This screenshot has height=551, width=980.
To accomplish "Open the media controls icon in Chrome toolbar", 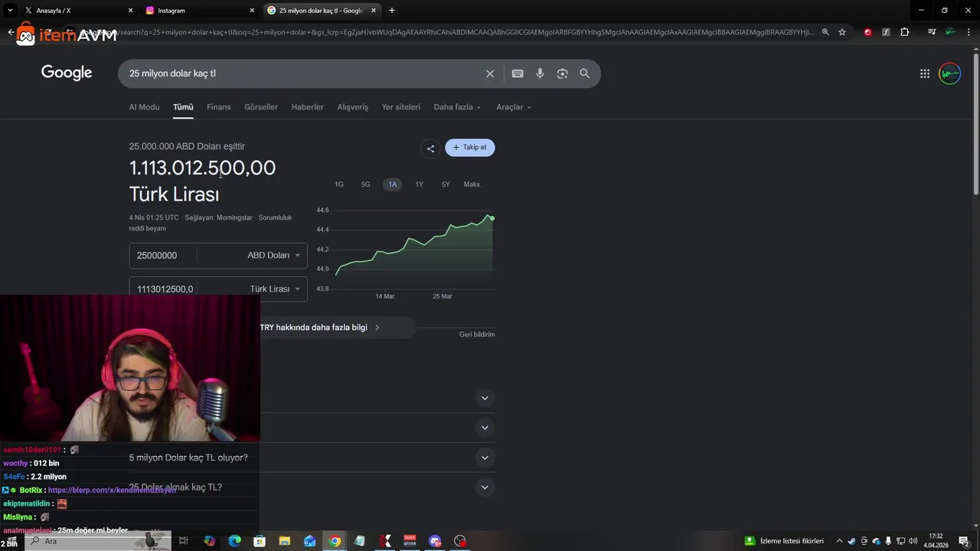I will coord(932,32).
